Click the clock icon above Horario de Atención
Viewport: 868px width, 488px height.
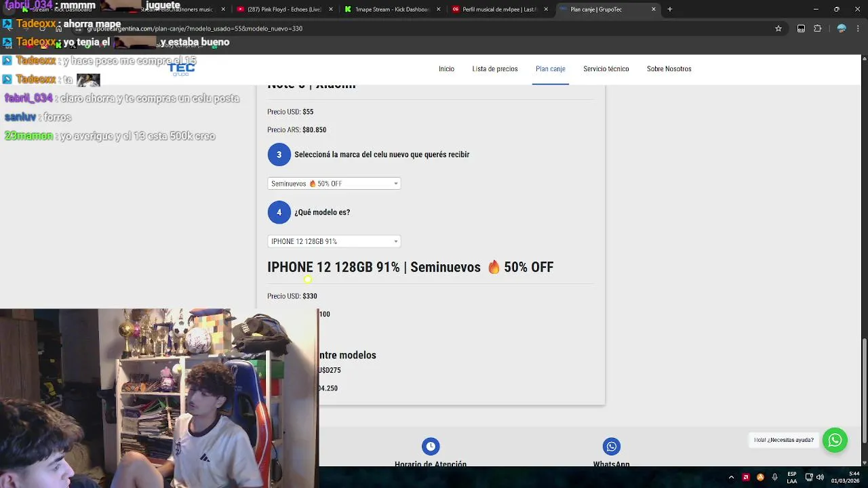click(431, 446)
